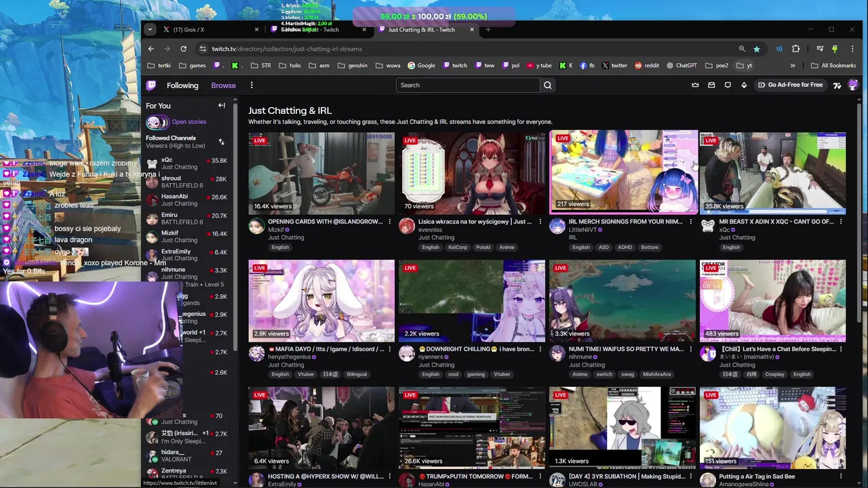The height and width of the screenshot is (488, 868).
Task: Open options menu for LittleNiiVT stream card
Action: 690,222
